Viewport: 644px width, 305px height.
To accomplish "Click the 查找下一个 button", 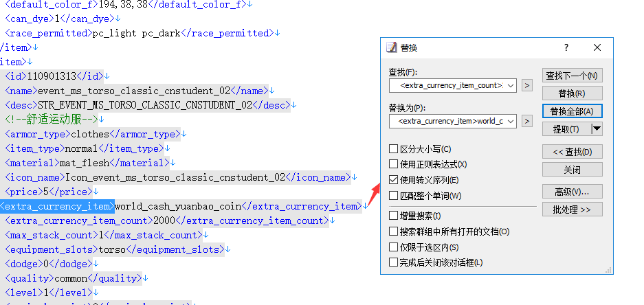I will [571, 75].
